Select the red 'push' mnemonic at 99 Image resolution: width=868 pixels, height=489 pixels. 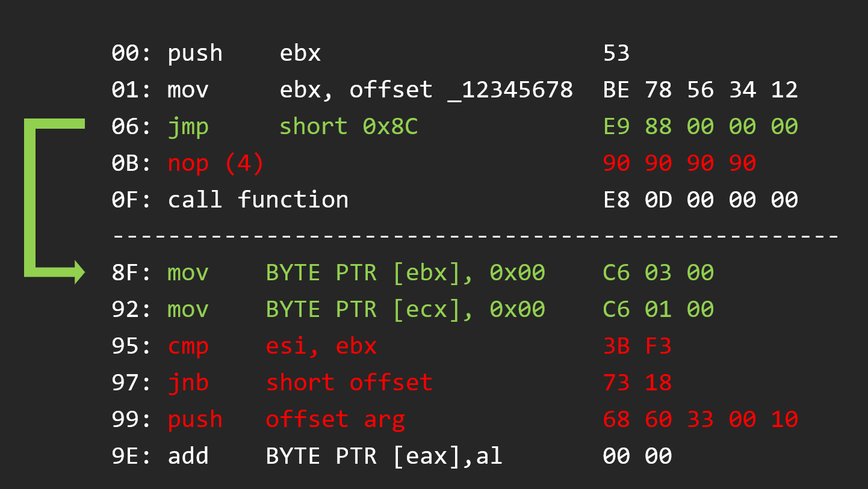195,420
